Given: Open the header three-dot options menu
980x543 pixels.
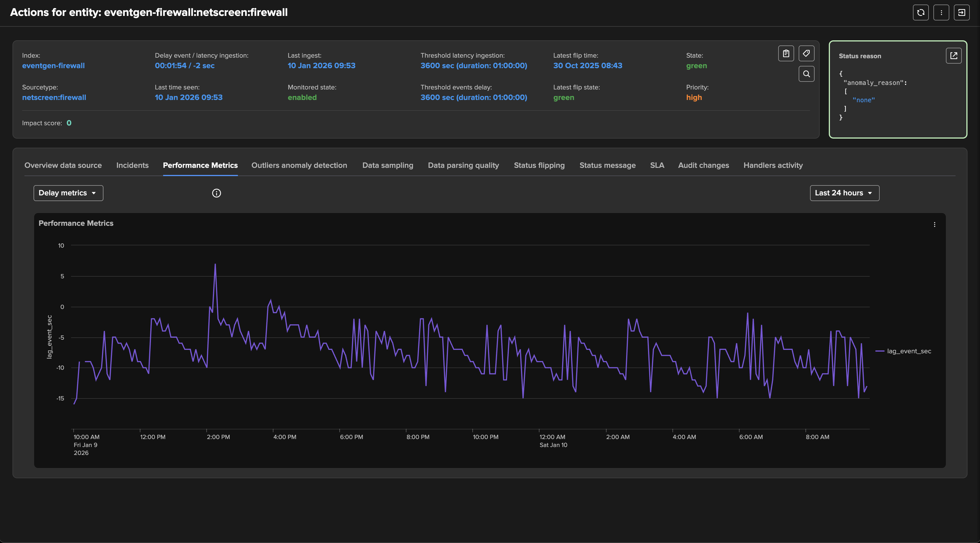Looking at the screenshot, I should click(941, 12).
